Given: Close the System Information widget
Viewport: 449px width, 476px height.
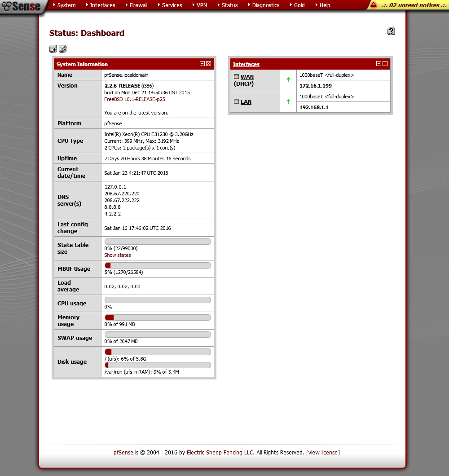Looking at the screenshot, I should (x=209, y=64).
